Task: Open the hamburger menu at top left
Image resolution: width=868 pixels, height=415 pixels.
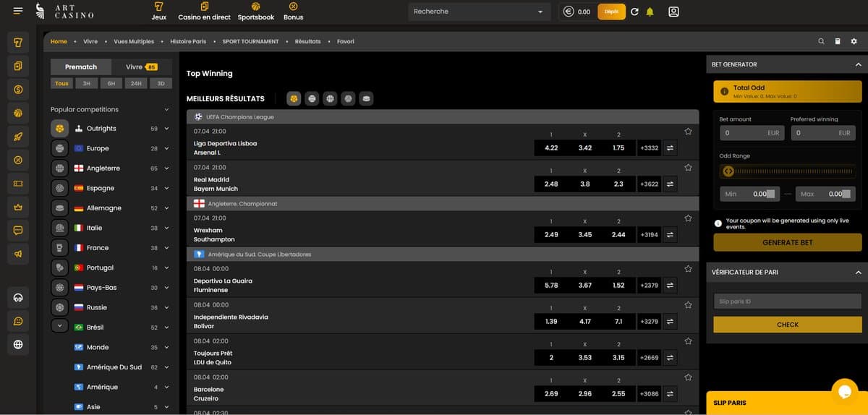Action: [18, 11]
